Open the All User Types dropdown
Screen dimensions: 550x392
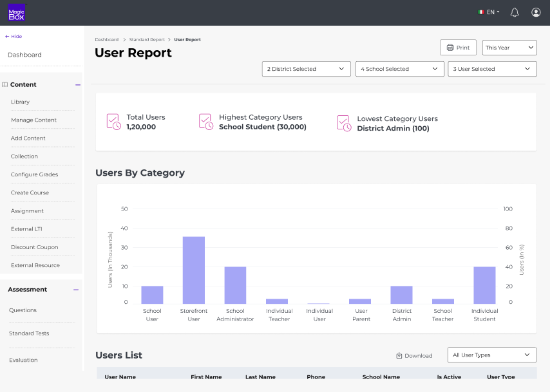[x=492, y=355]
